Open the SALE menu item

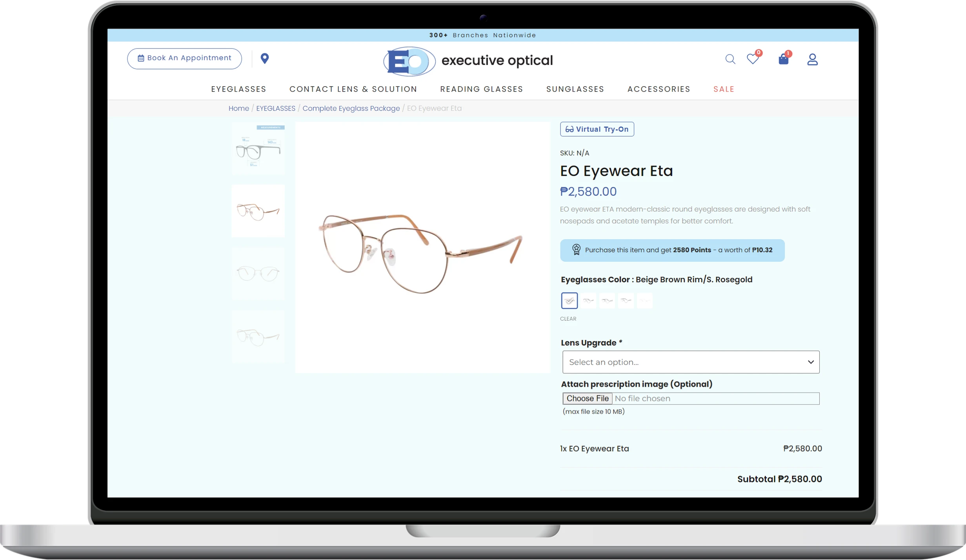[724, 89]
